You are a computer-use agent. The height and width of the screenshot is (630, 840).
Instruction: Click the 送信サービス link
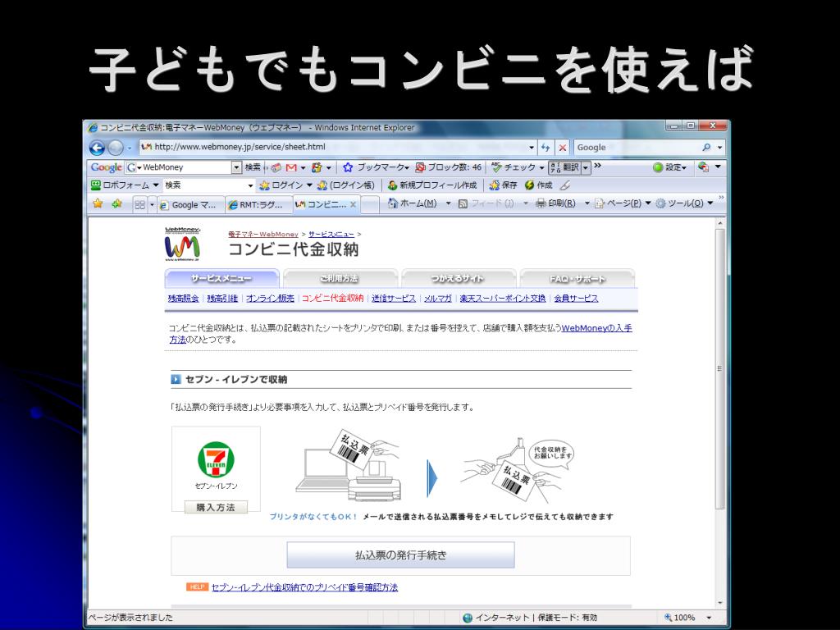394,299
